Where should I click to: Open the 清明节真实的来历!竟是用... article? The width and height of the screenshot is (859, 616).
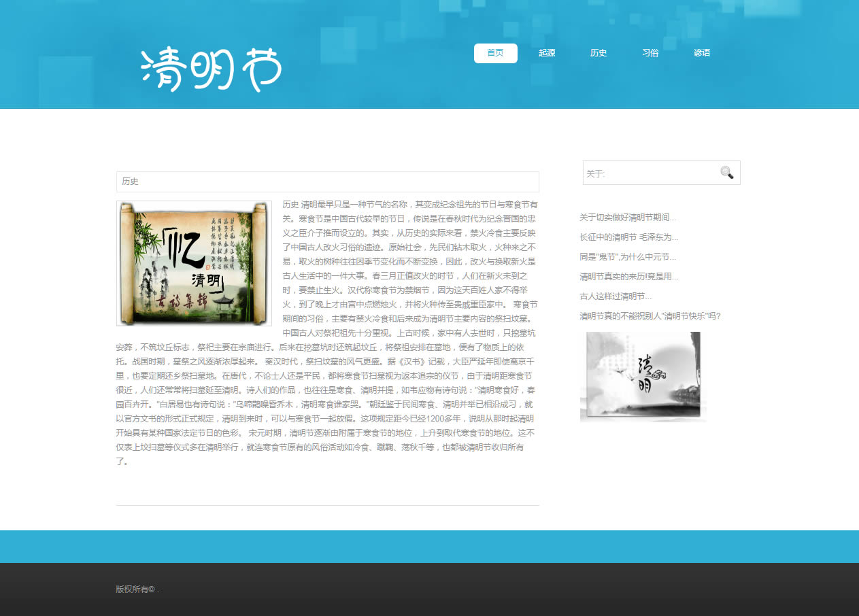(628, 277)
